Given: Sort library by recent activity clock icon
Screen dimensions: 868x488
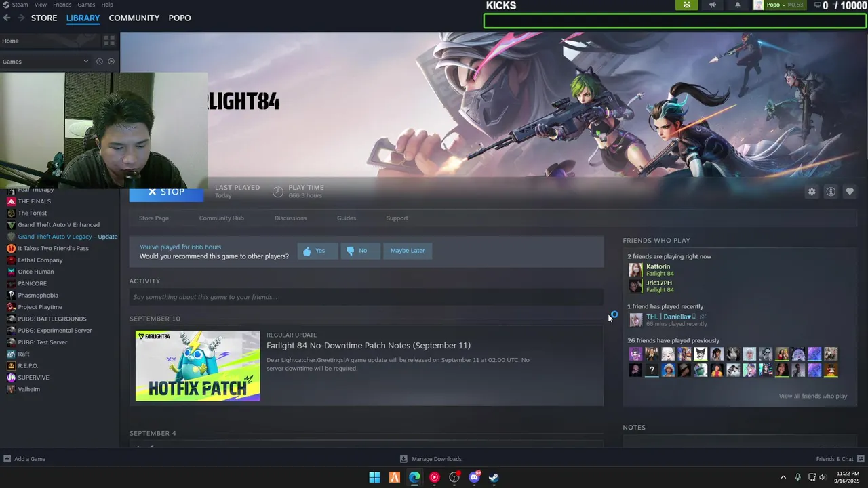Looking at the screenshot, I should pos(99,62).
